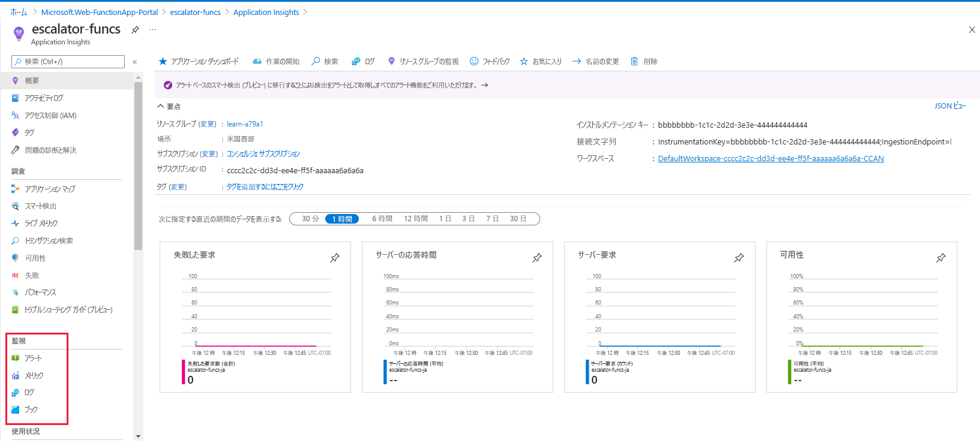Click the 削除 trash button
This screenshot has height=443, width=980.
(x=644, y=61)
